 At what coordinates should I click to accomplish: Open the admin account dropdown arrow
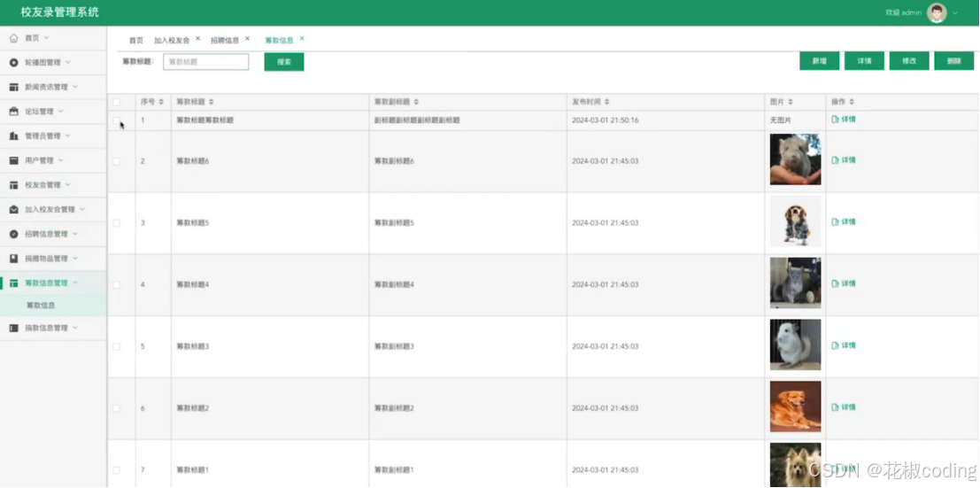pyautogui.click(x=955, y=13)
